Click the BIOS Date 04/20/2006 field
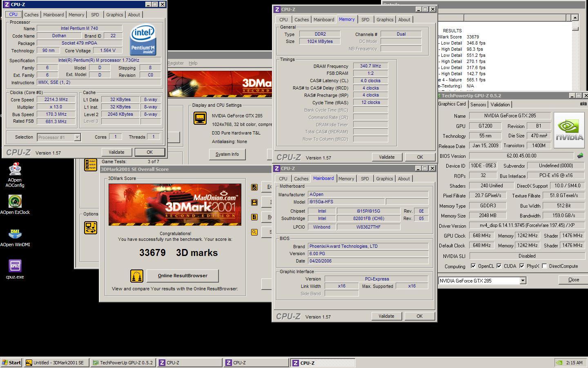 pyautogui.click(x=368, y=261)
